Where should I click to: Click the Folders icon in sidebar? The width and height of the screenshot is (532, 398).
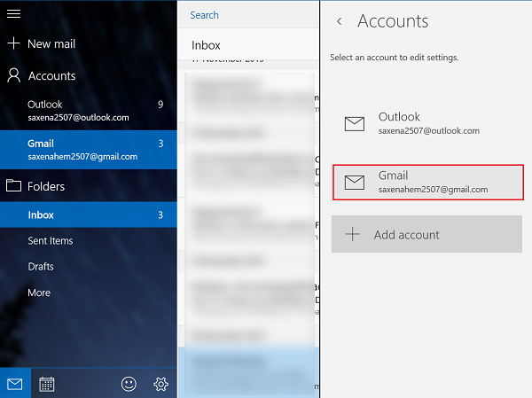13,186
